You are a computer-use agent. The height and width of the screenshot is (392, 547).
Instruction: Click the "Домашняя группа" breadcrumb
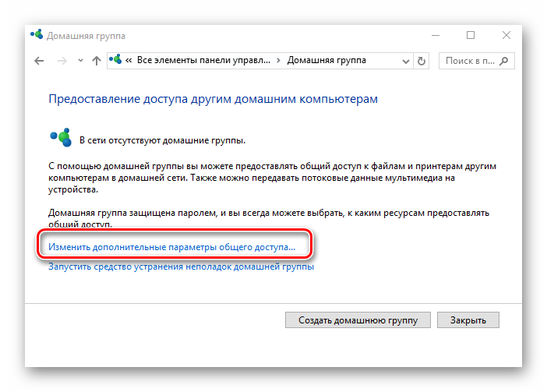(326, 60)
